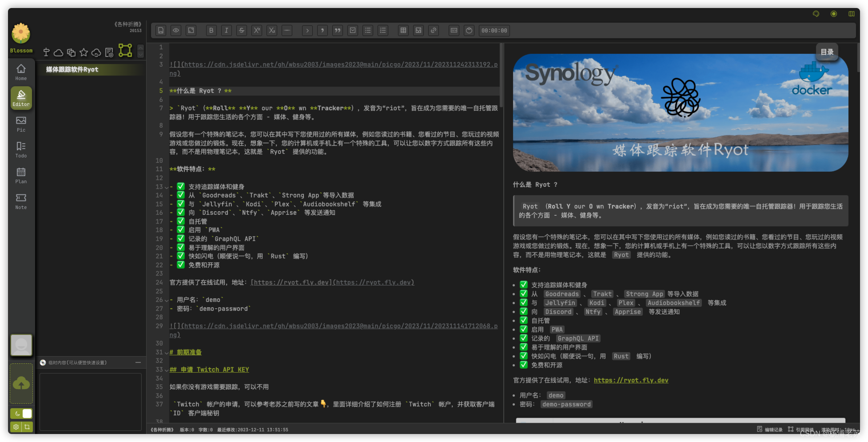This screenshot has width=868, height=442.
Task: Toggle the dark mode moon switch
Action: click(x=21, y=414)
